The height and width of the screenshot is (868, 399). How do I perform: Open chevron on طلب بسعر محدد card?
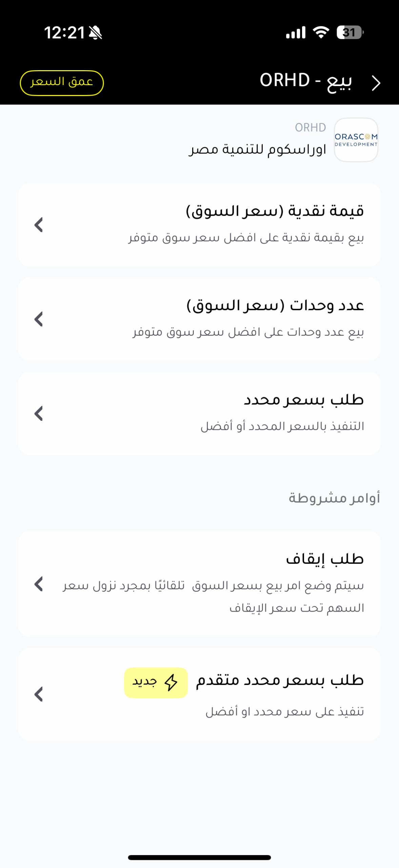pos(39,413)
